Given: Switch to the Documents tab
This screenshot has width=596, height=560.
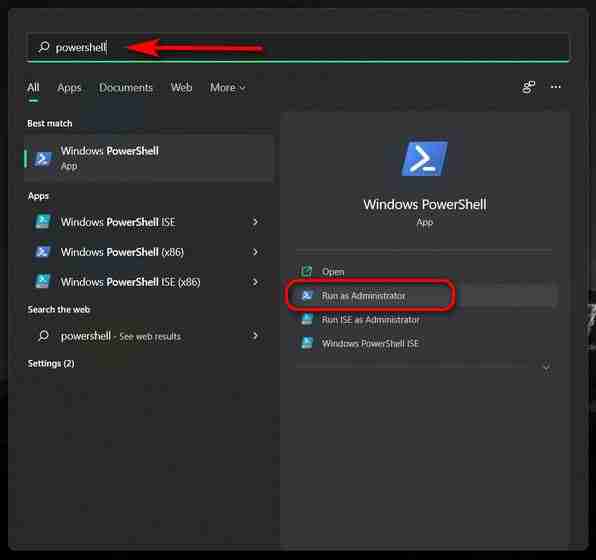Looking at the screenshot, I should point(126,88).
